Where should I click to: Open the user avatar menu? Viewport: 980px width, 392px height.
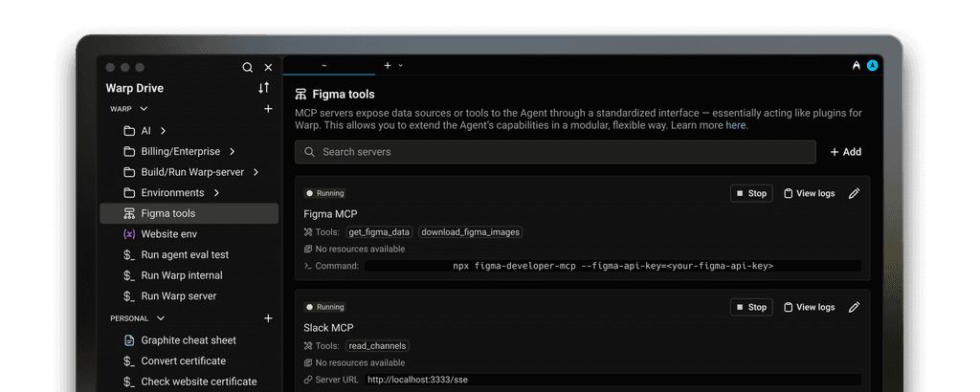point(873,65)
